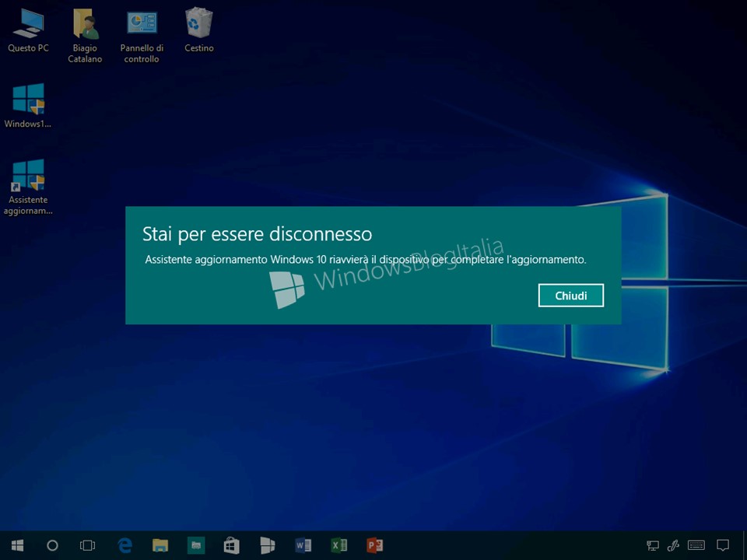
Task: Open the touch keyboard tray icon
Action: [x=696, y=545]
